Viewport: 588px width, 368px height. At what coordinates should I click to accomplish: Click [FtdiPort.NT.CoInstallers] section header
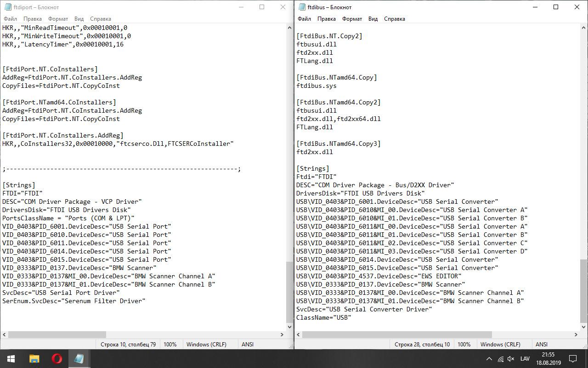50,69
